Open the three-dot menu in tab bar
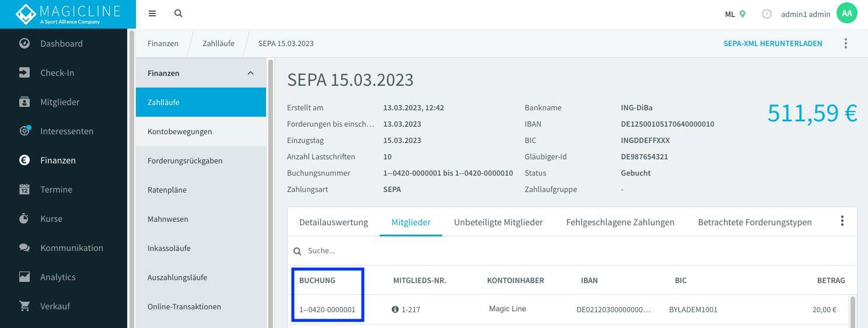The height and width of the screenshot is (328, 868). pos(842,221)
